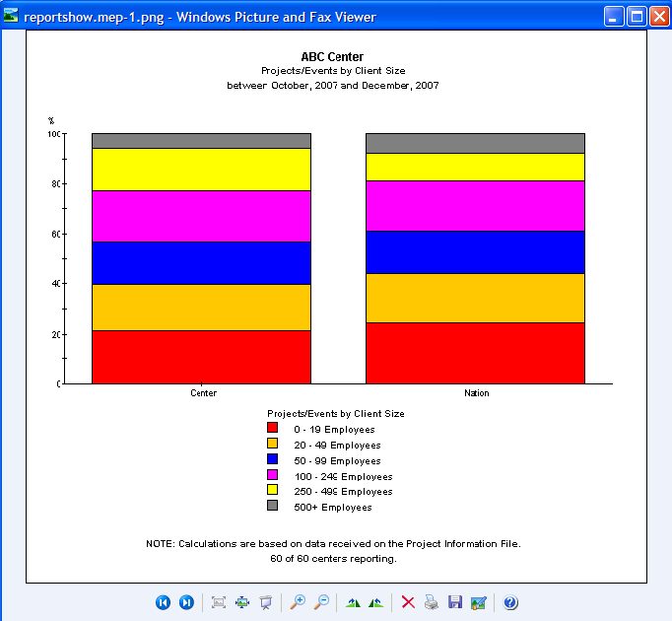The width and height of the screenshot is (672, 621).
Task: Minimize the Picture and Fax Viewer
Action: point(614,17)
